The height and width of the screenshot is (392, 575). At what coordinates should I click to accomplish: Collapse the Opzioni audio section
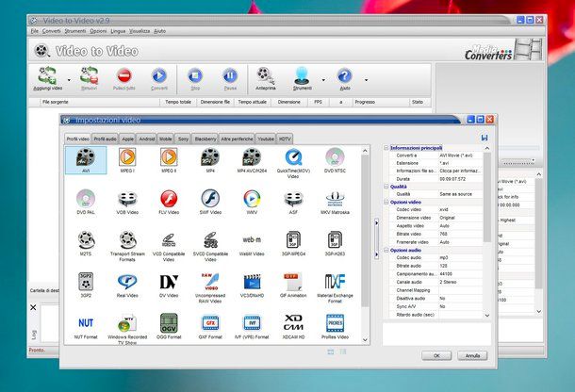pyautogui.click(x=386, y=250)
